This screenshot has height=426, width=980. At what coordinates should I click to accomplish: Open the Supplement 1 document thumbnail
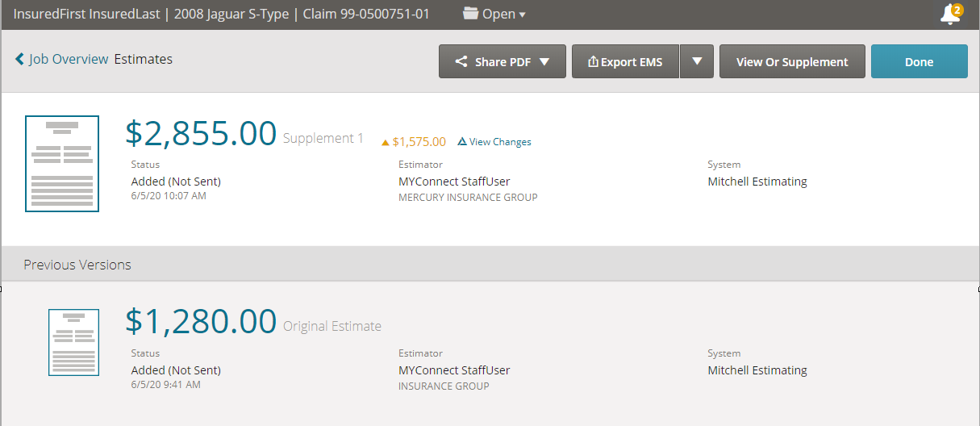point(62,164)
